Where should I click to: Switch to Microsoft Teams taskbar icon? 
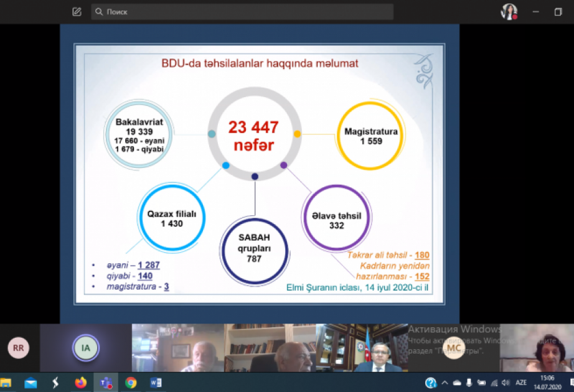point(106,383)
